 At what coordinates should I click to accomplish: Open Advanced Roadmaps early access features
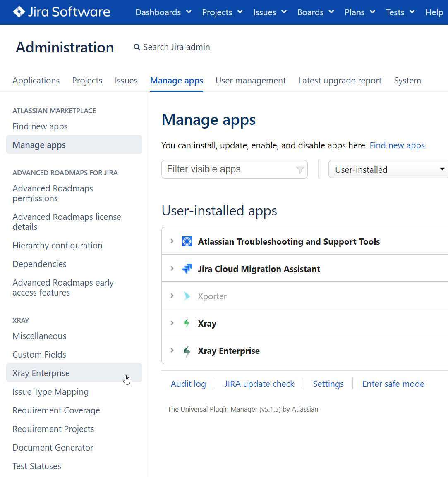(x=63, y=287)
